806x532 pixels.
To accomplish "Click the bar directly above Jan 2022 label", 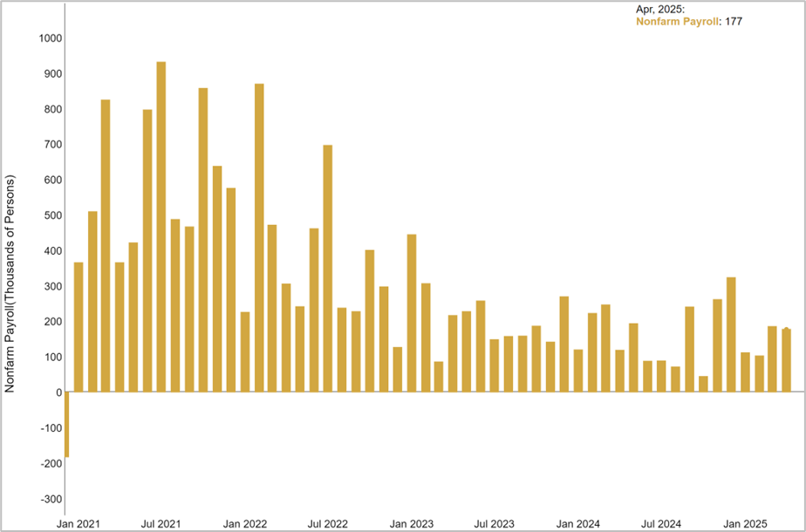I will tap(244, 351).
